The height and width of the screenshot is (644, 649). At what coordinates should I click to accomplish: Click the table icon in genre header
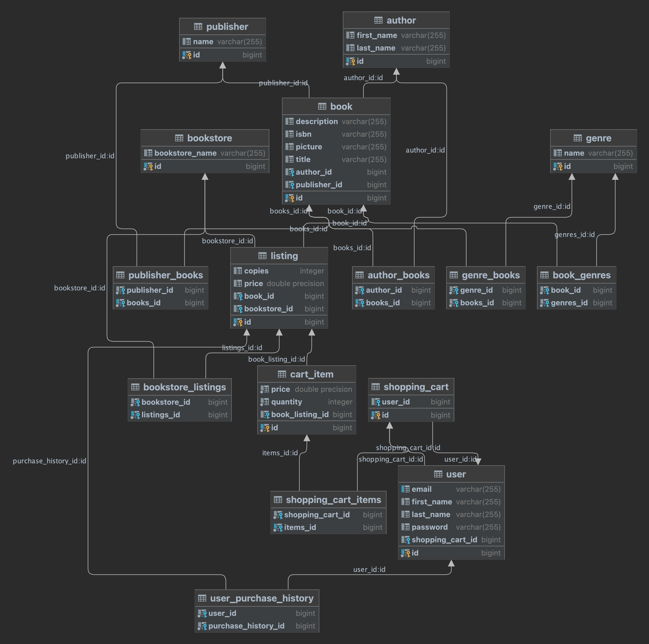point(577,138)
